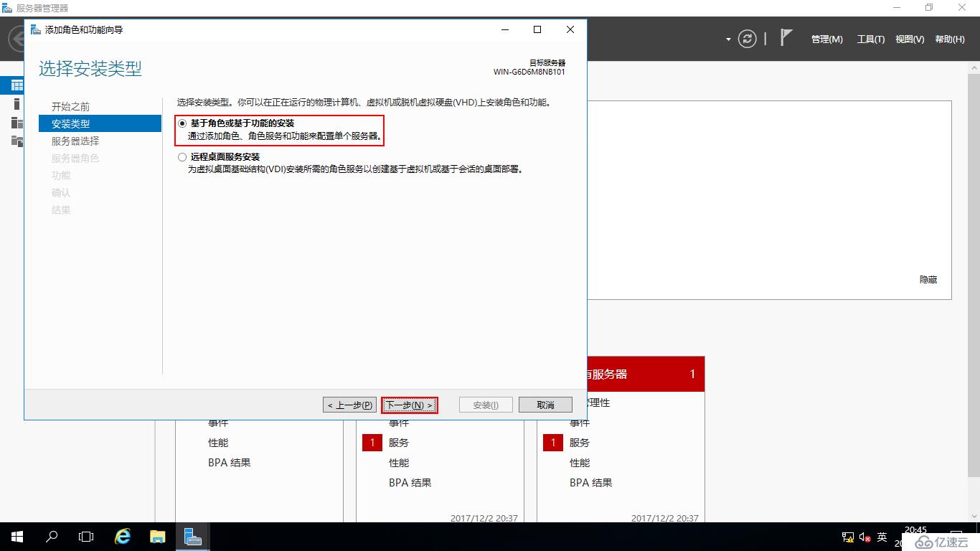
Task: Launch Internet Explorer from the taskbar
Action: tap(123, 537)
